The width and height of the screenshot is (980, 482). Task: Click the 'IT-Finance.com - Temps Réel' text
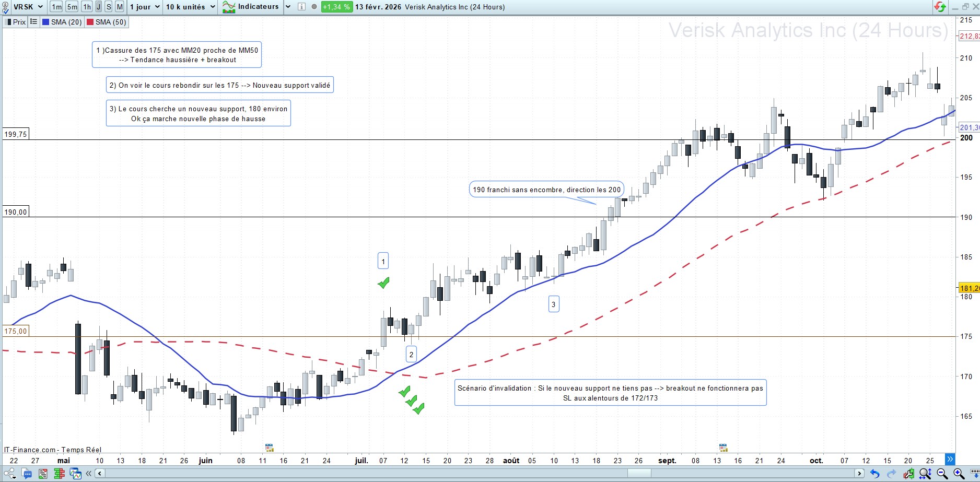pos(53,450)
